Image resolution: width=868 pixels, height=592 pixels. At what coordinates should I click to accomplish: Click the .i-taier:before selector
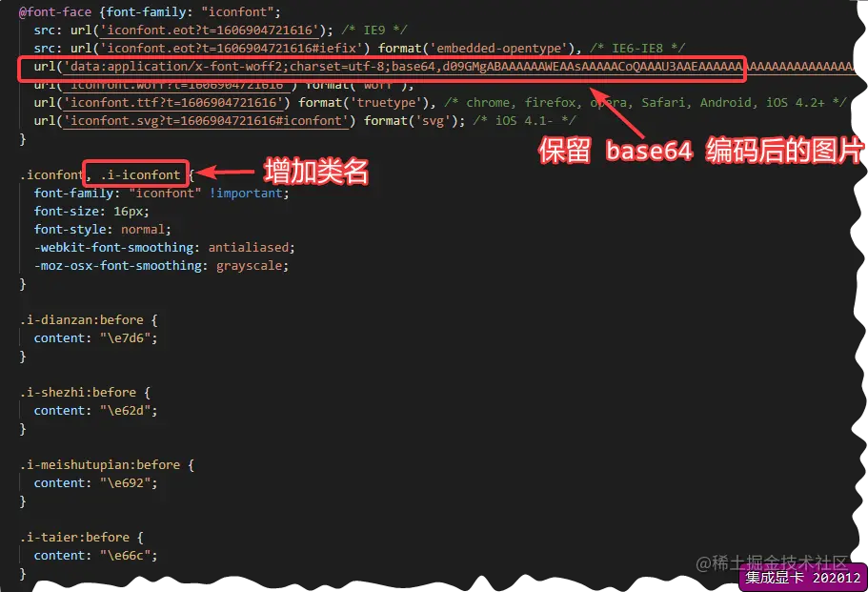tap(74, 538)
